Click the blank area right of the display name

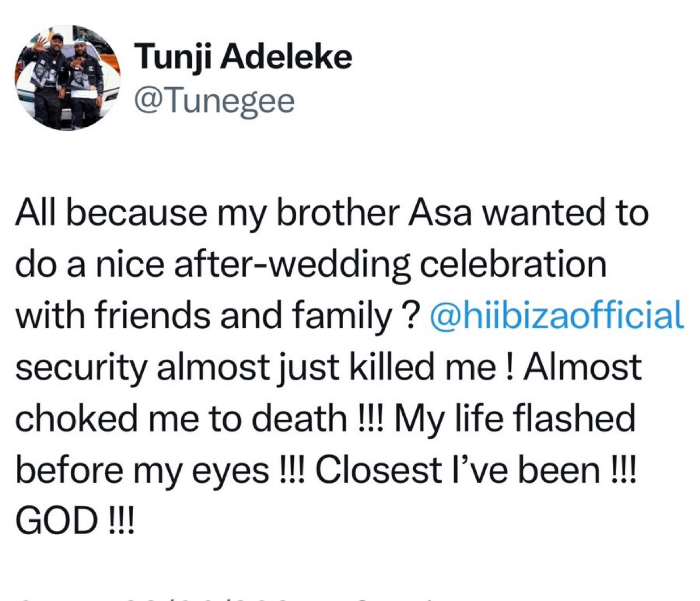click(510, 57)
